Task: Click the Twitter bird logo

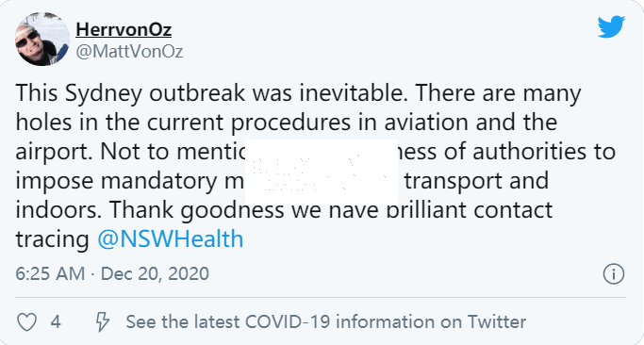Action: tap(611, 26)
